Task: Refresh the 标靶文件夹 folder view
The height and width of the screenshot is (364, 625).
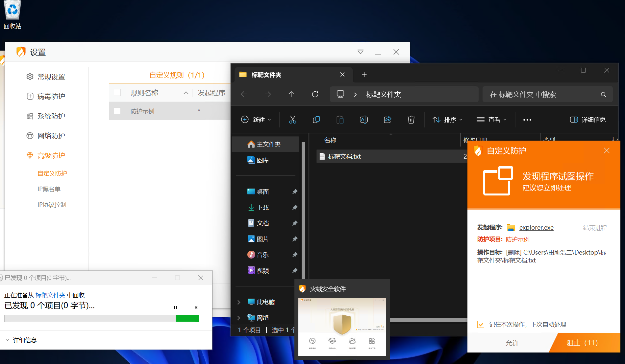Action: (315, 94)
